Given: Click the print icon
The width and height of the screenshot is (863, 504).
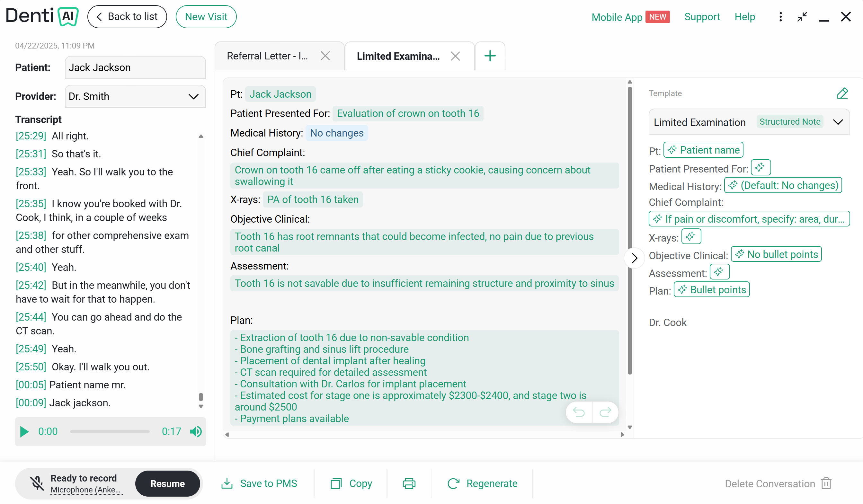Looking at the screenshot, I should [409, 483].
